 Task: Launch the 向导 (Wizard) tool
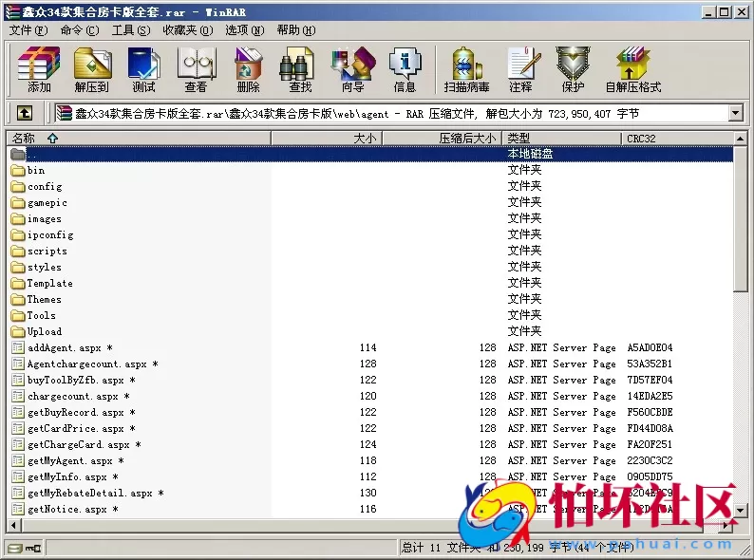coord(353,69)
